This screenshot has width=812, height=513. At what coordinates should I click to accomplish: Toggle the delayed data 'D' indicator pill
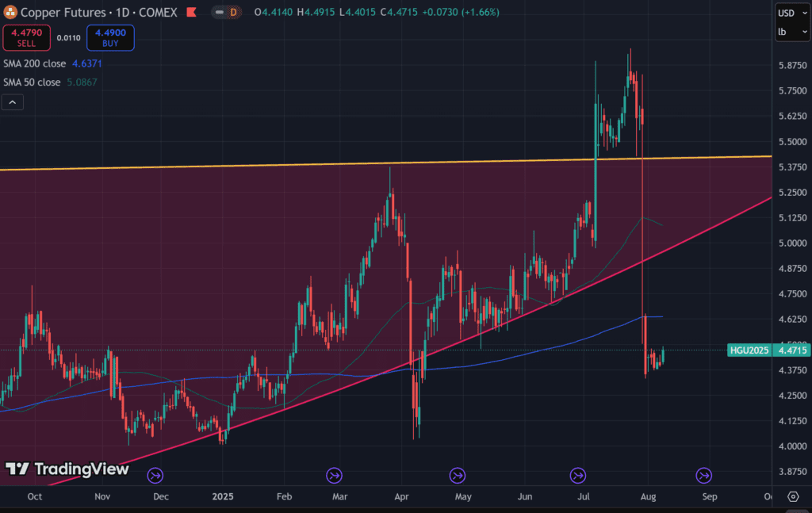[x=228, y=13]
